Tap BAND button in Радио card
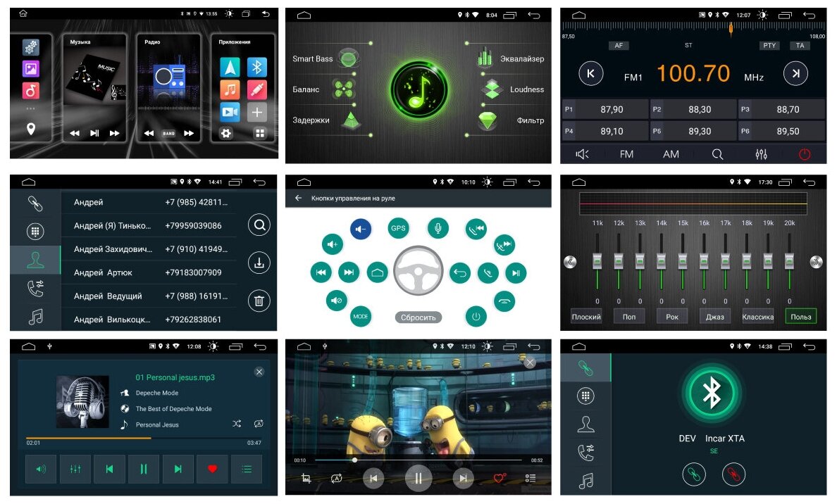 [x=168, y=133]
